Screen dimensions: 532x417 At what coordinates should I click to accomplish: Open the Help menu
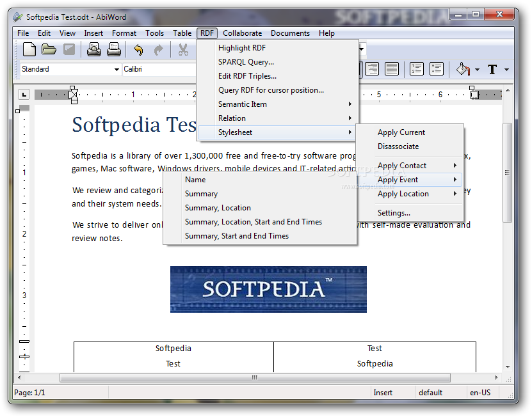point(326,33)
